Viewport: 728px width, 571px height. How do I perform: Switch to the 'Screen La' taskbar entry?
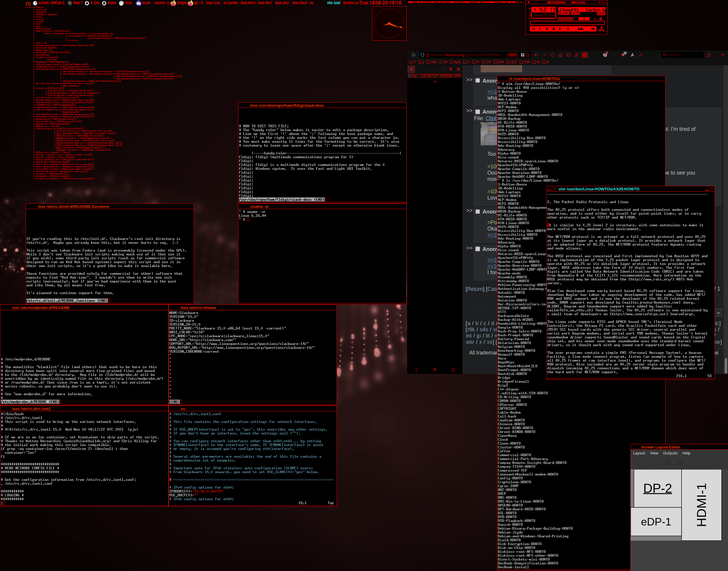[x=350, y=3]
